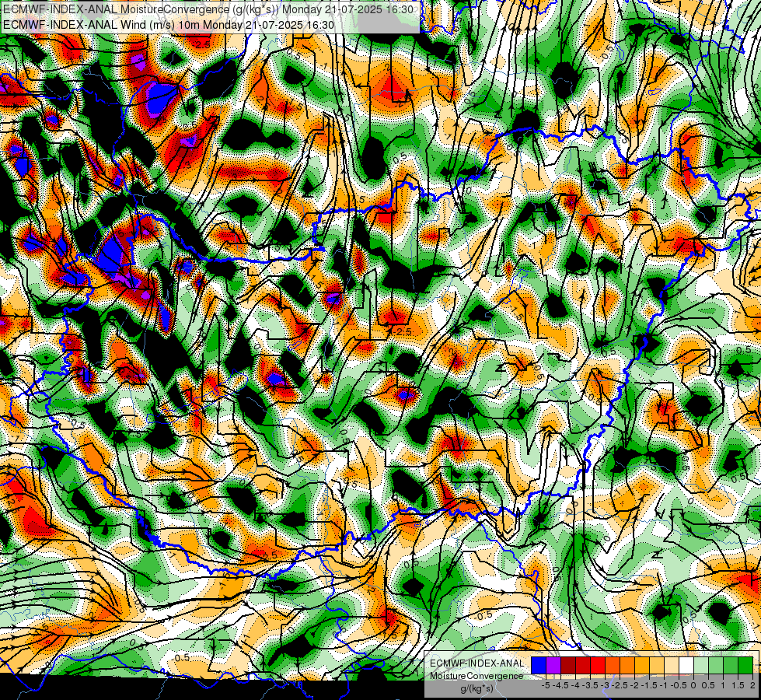This screenshot has height=700, width=761.
Task: Select the white legend swatch
Action: click(x=686, y=666)
